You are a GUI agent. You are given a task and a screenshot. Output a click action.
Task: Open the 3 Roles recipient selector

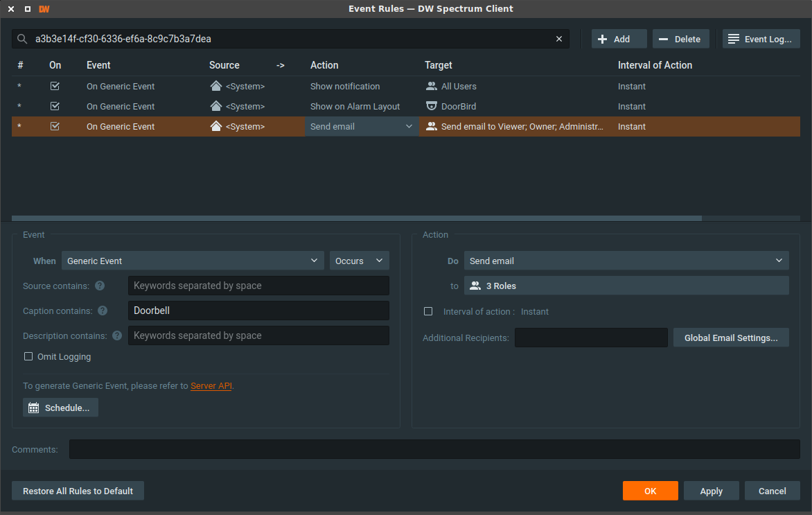(x=626, y=286)
